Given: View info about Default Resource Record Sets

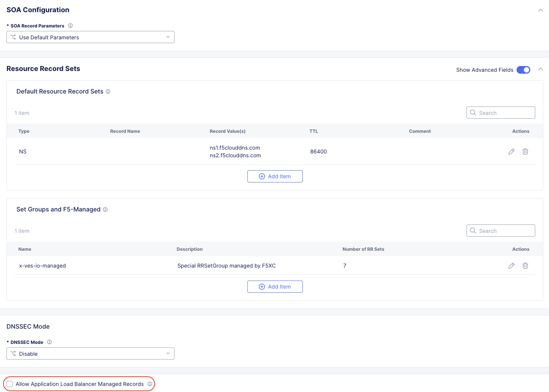Looking at the screenshot, I should pyautogui.click(x=108, y=92).
